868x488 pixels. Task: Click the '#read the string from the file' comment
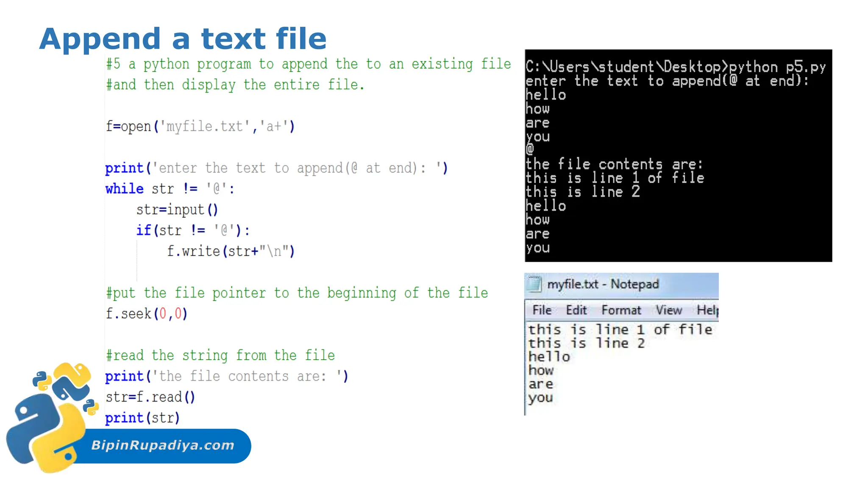pyautogui.click(x=220, y=355)
